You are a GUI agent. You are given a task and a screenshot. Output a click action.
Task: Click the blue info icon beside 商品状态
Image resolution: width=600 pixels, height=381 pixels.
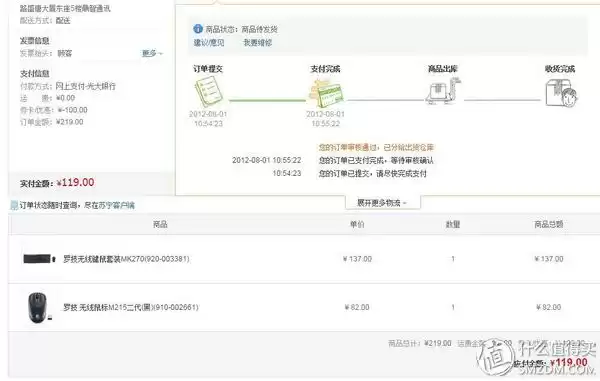click(x=198, y=29)
